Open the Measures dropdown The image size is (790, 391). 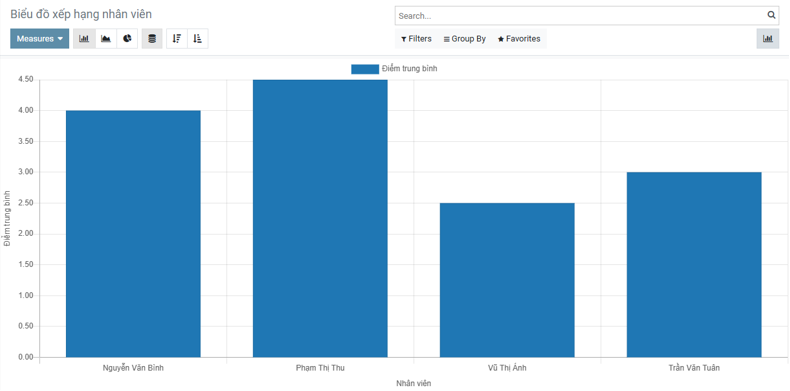39,39
